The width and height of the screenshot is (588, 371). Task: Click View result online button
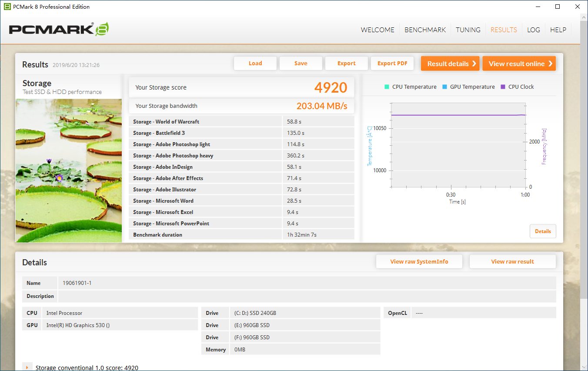coord(519,64)
